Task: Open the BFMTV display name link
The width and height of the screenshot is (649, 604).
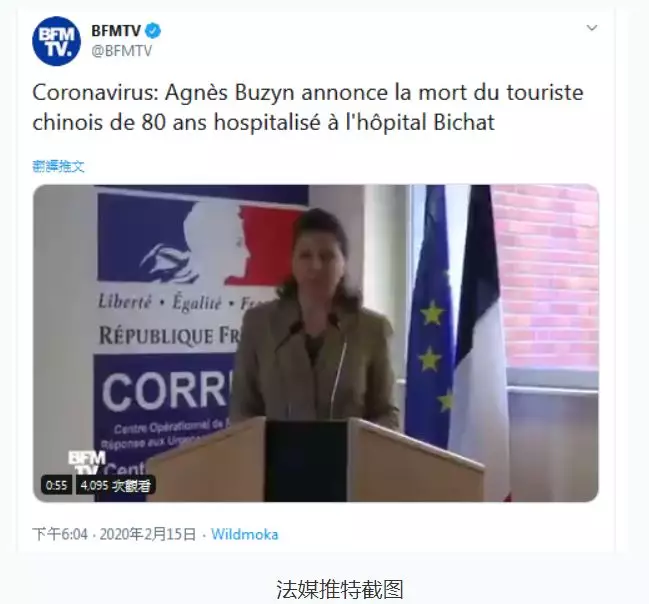Action: [x=116, y=31]
